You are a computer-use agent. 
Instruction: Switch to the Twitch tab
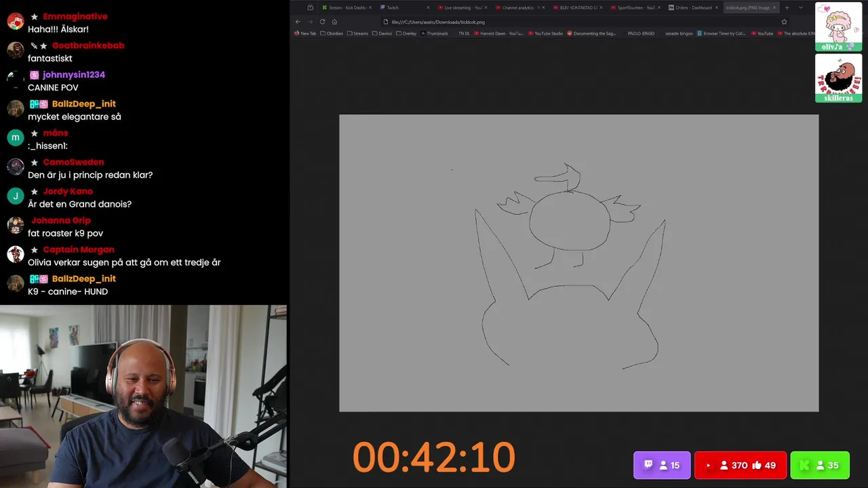pyautogui.click(x=404, y=7)
